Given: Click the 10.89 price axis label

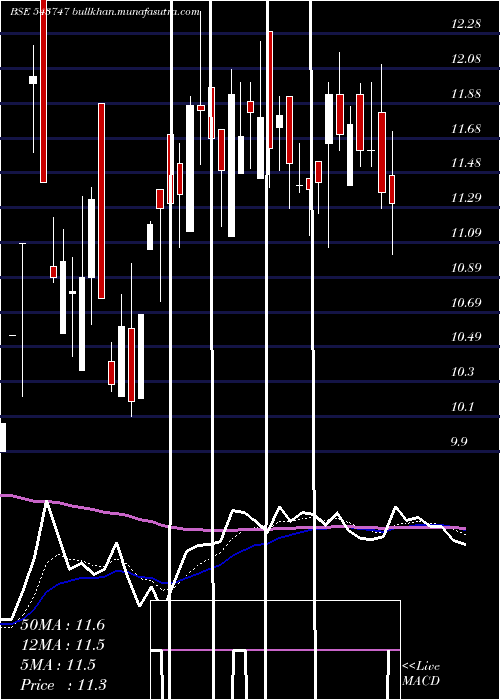Looking at the screenshot, I should click(466, 268).
